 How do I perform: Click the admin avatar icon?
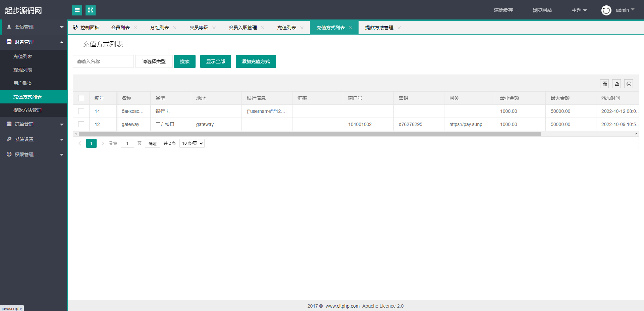tap(606, 10)
